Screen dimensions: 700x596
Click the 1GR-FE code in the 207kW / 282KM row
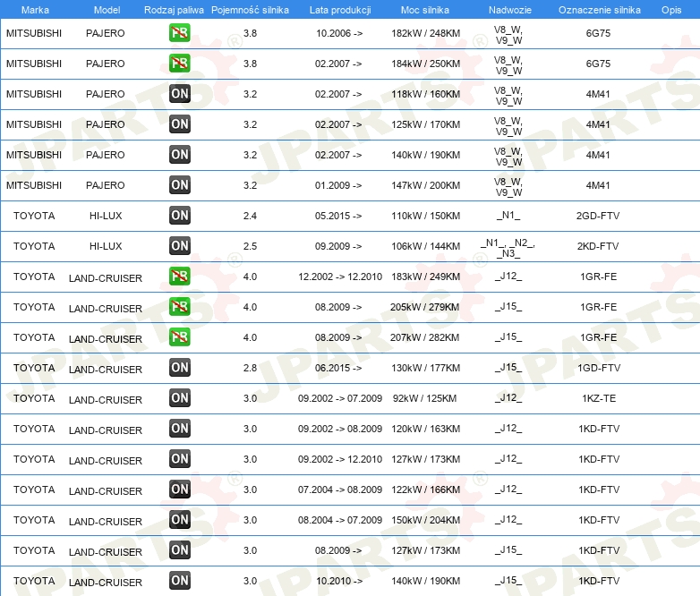click(x=598, y=337)
